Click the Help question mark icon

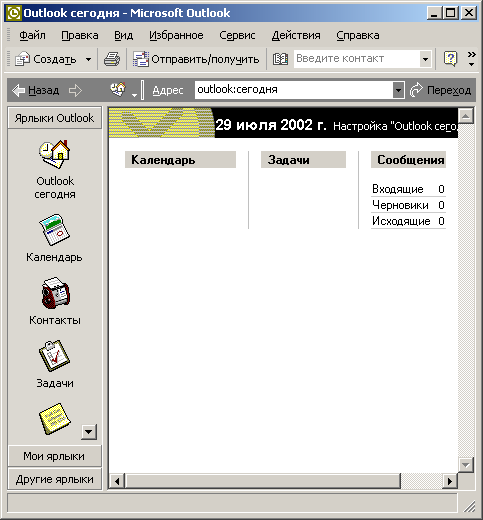[x=450, y=59]
